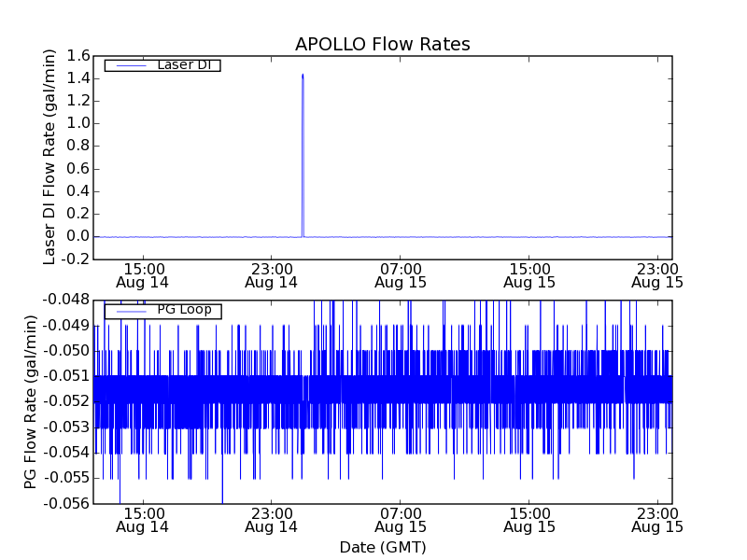This screenshot has width=747, height=560.
Task: Click the APOLLO Flow Rates chart title
Action: 382,44
